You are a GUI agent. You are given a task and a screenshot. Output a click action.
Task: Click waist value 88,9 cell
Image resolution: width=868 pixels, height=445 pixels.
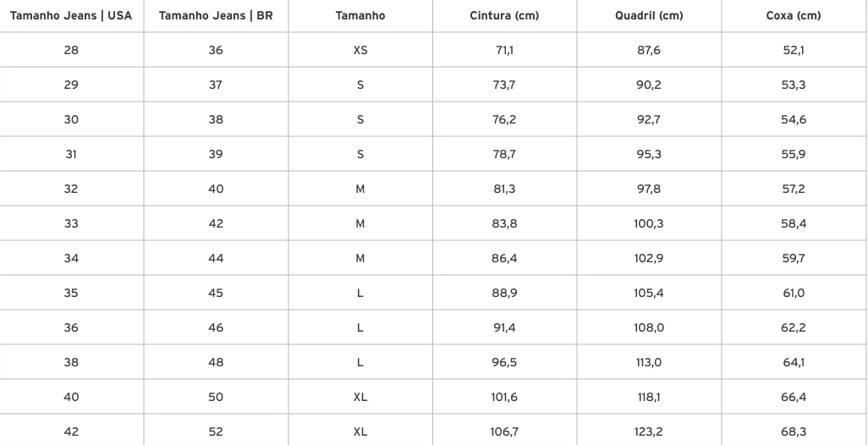[x=504, y=293]
